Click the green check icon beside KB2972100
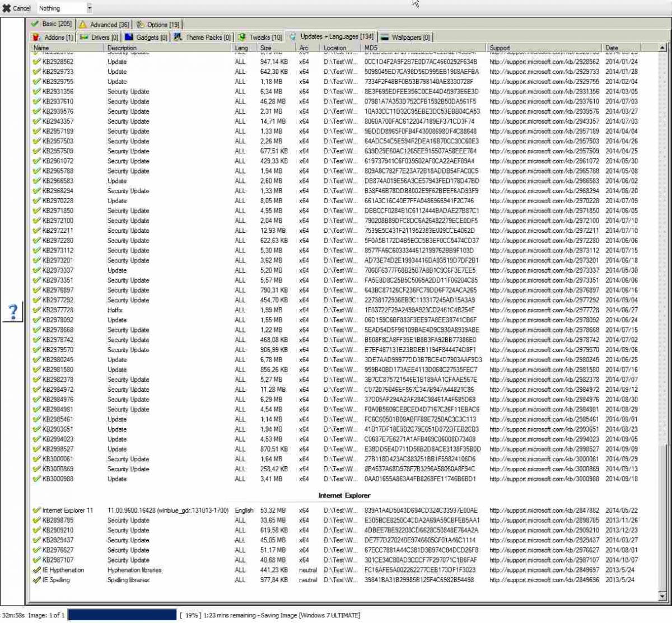The width and height of the screenshot is (672, 623). [37, 221]
